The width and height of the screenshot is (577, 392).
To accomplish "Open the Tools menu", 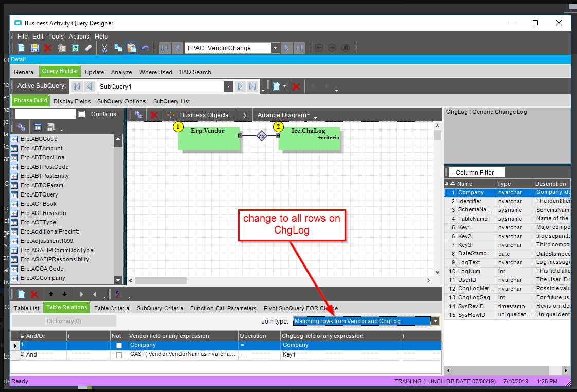I will [x=56, y=37].
